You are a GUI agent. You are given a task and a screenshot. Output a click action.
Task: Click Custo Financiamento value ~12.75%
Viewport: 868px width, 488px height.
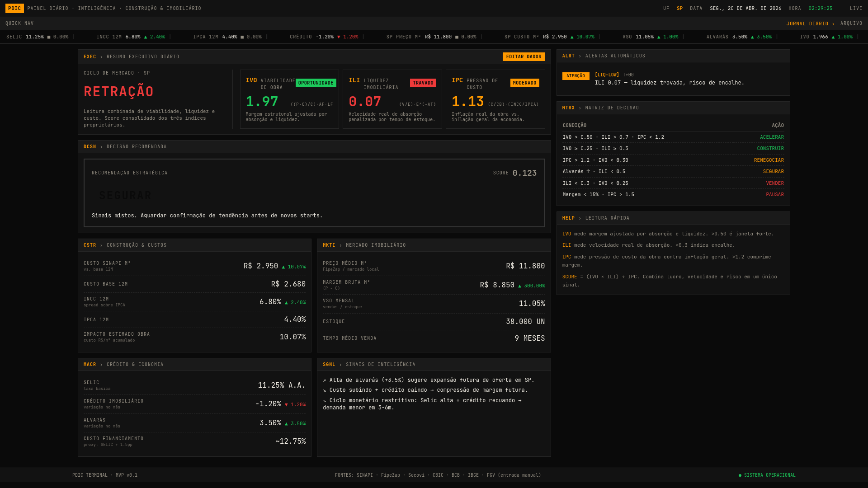[290, 441]
